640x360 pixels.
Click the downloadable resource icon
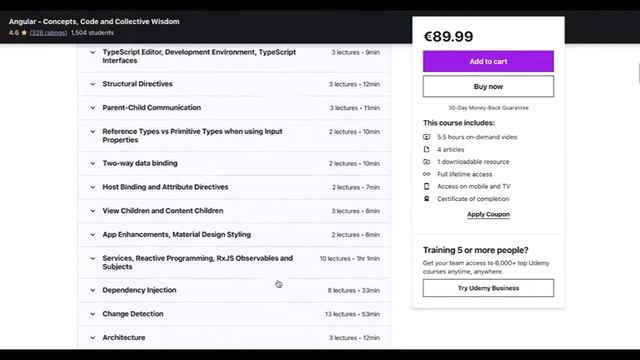tap(427, 162)
